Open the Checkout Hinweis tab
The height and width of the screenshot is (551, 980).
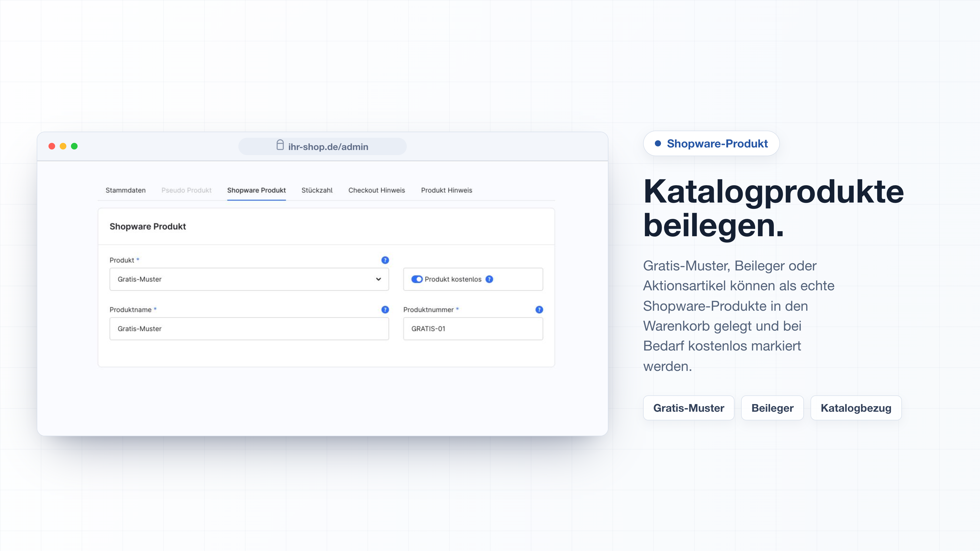377,190
